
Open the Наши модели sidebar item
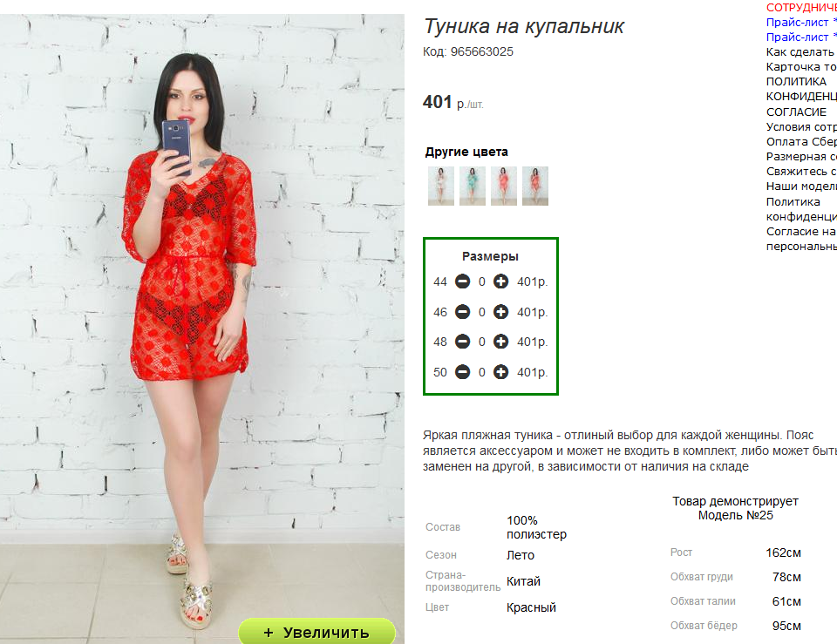[801, 186]
